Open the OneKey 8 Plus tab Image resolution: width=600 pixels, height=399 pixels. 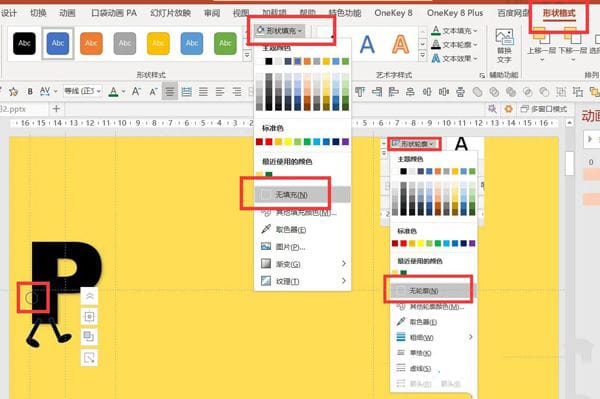(x=455, y=13)
